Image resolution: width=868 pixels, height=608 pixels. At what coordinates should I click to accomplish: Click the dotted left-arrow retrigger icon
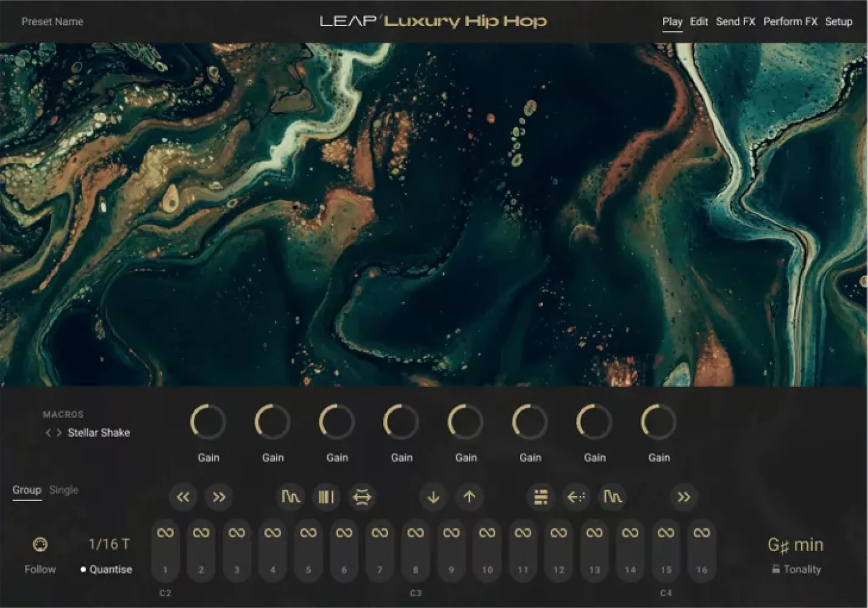point(577,497)
